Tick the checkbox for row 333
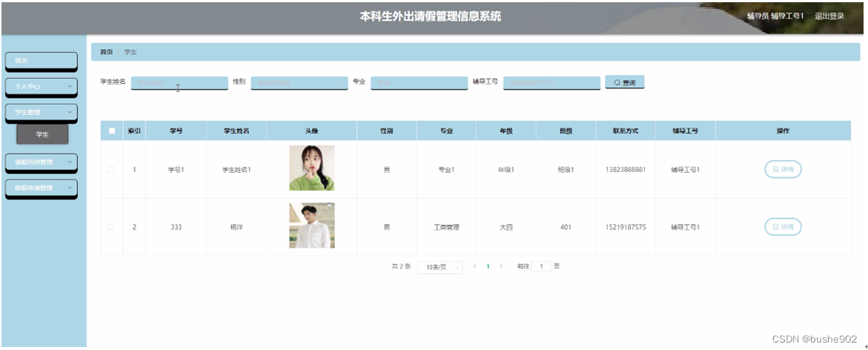The width and height of the screenshot is (868, 350). pyautogui.click(x=111, y=227)
